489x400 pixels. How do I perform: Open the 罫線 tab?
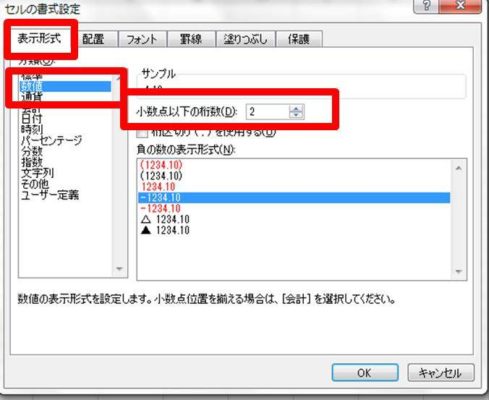(x=191, y=39)
